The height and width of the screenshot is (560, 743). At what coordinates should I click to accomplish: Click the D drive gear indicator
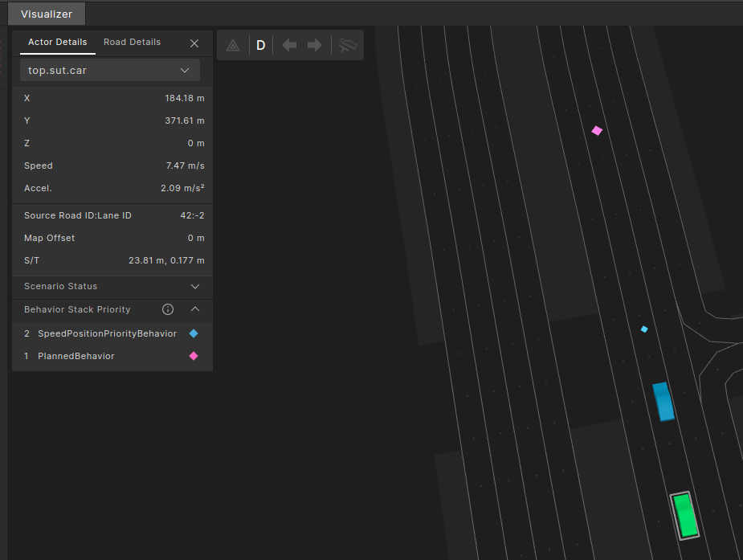260,46
